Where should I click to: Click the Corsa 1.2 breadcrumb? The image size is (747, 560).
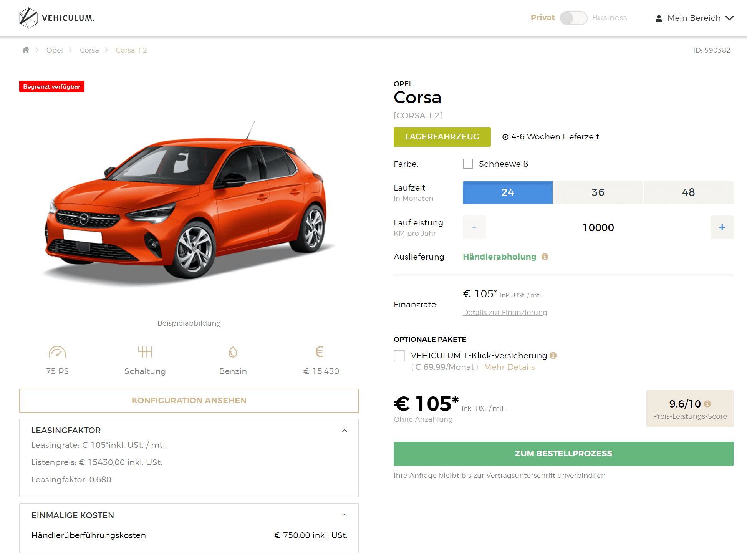(131, 50)
